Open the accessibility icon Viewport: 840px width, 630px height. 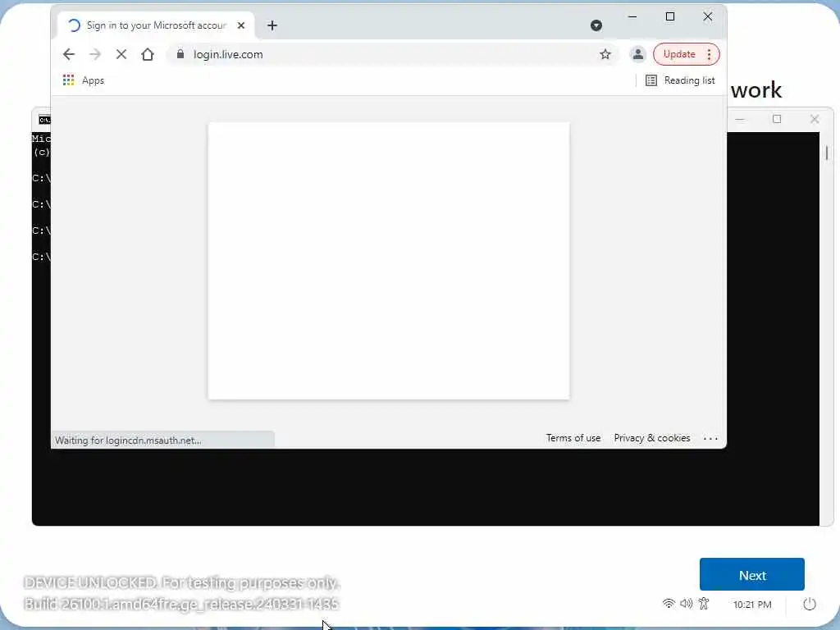pos(704,604)
